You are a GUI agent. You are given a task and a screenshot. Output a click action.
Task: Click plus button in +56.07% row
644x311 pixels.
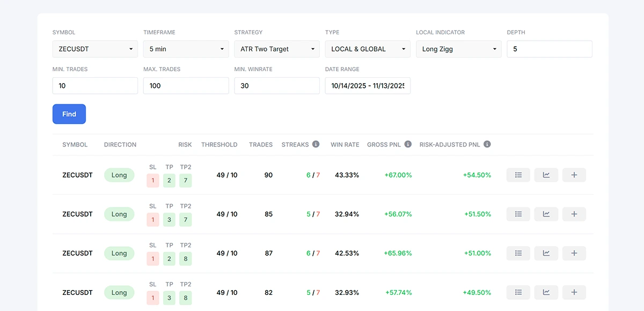574,214
